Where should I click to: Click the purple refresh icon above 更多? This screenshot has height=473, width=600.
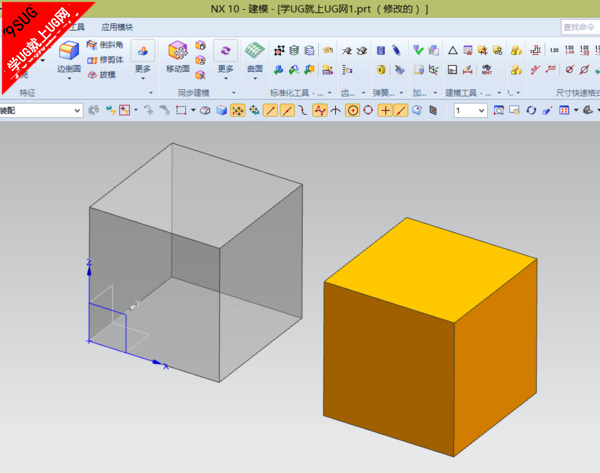(225, 50)
